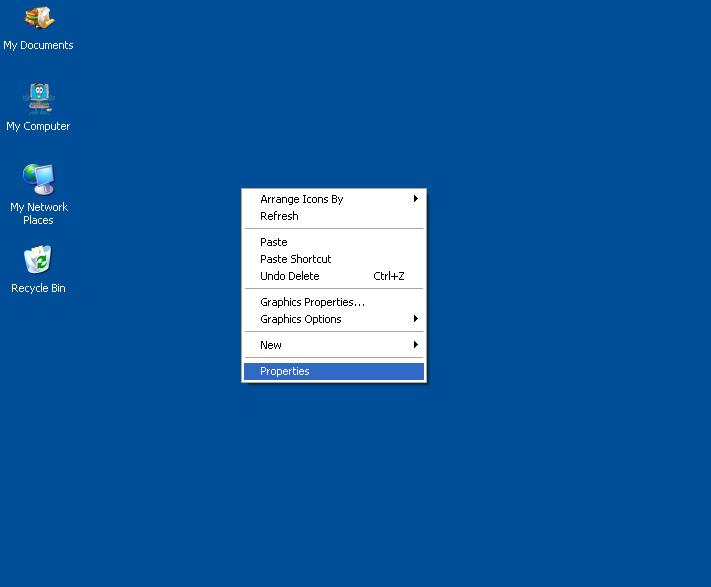Expand the New submenu
711x587 pixels.
coord(334,345)
